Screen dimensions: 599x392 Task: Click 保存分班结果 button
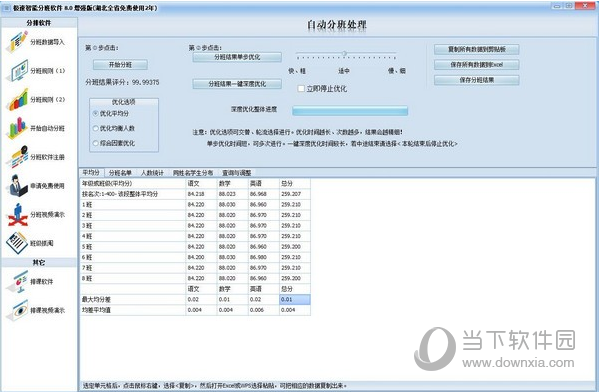coord(477,80)
